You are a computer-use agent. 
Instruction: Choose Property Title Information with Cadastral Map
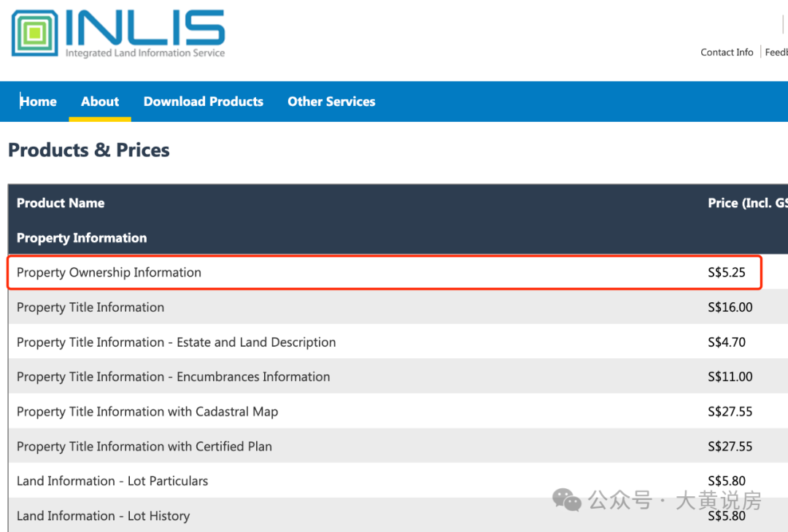click(x=147, y=412)
